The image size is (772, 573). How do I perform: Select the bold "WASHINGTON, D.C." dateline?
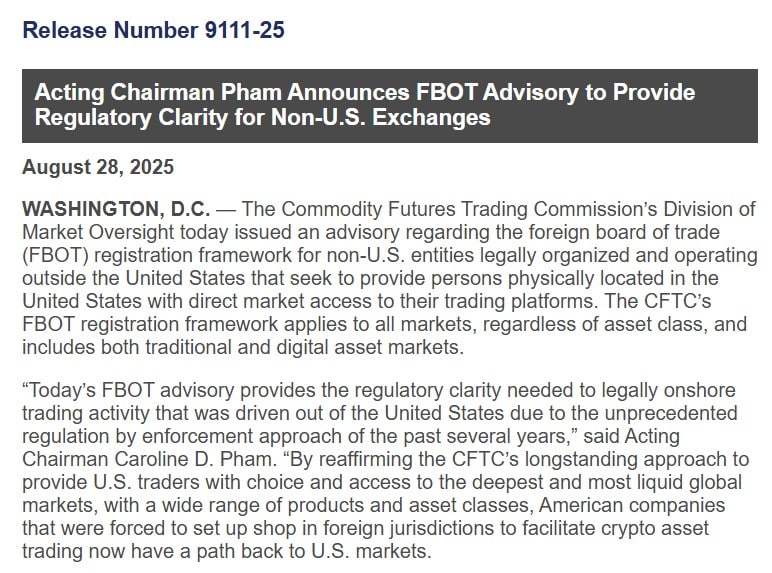116,208
